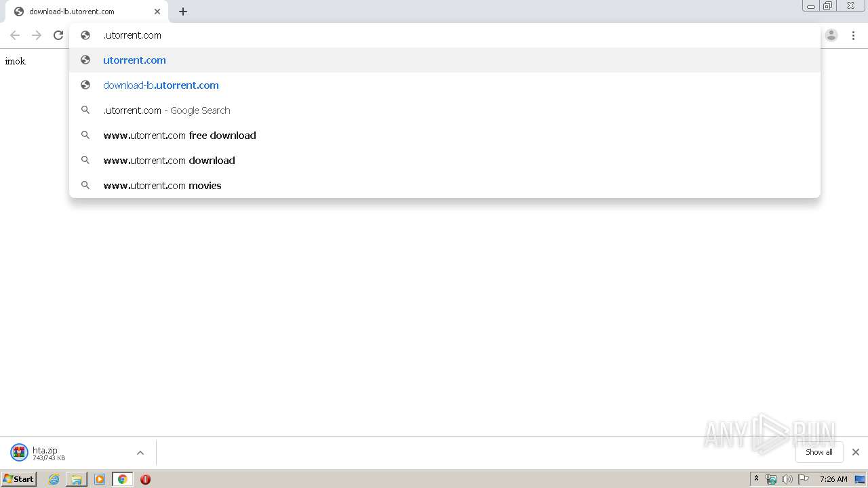Click the 7:26 AM taskbar clock
This screenshot has height=488, width=868.
click(x=833, y=479)
